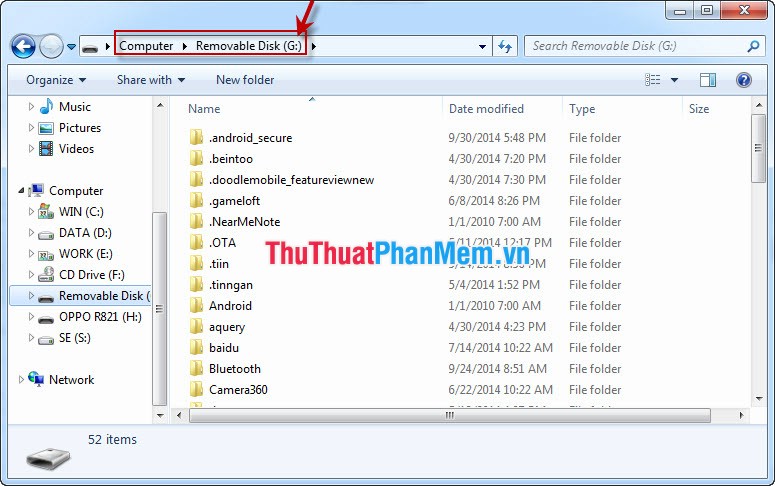Refresh the current folder view
Screen dimensions: 775x486
pos(505,46)
